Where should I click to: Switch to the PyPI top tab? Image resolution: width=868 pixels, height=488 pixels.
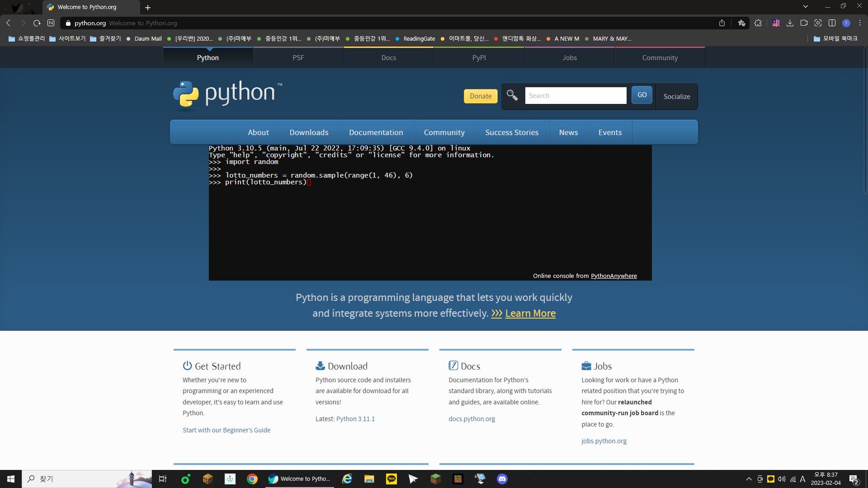click(x=479, y=58)
